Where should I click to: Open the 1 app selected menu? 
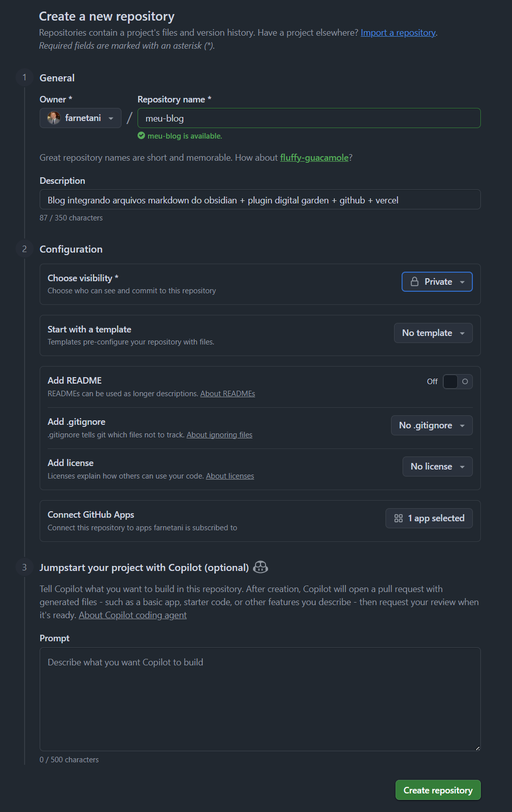pyautogui.click(x=429, y=518)
